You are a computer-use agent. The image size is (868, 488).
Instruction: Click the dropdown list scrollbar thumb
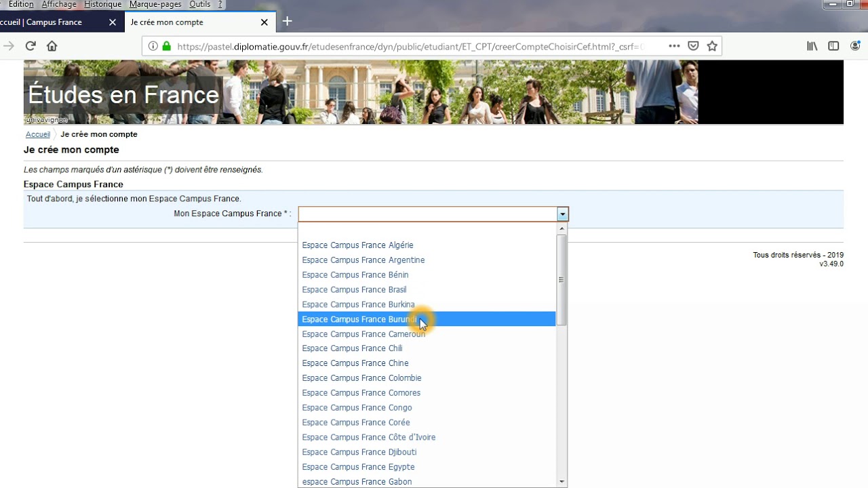(x=561, y=279)
